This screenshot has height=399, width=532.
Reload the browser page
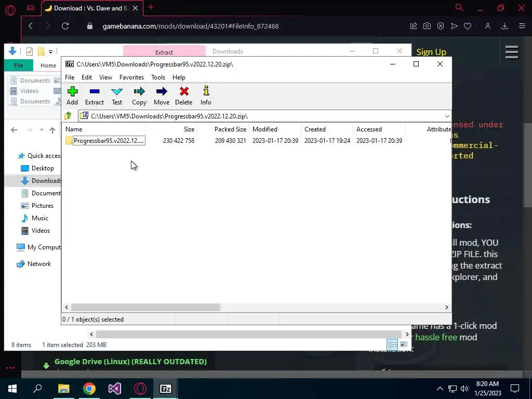coord(65,26)
